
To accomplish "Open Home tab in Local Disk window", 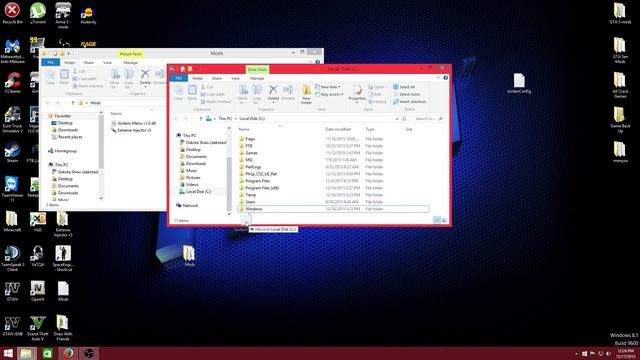I will tap(198, 78).
